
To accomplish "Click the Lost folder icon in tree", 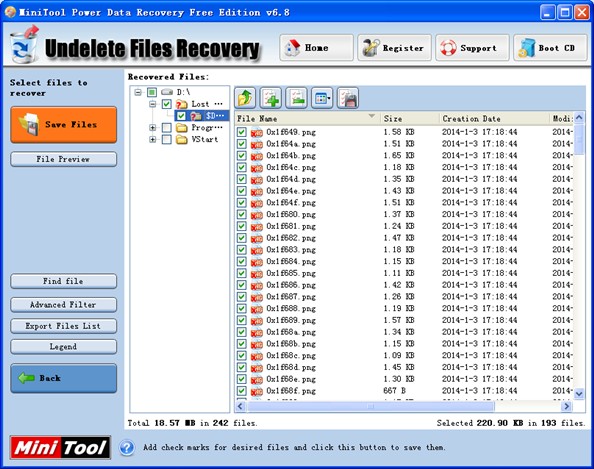I will click(182, 104).
